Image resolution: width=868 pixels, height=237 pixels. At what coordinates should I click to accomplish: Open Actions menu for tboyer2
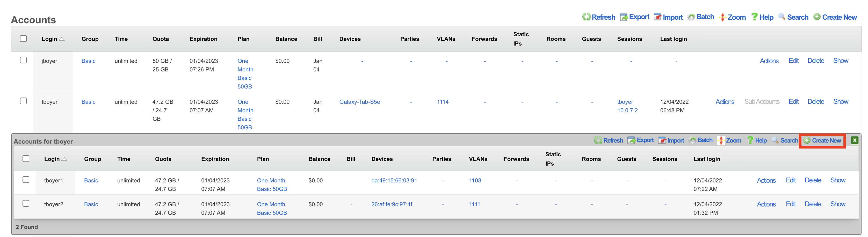766,204
